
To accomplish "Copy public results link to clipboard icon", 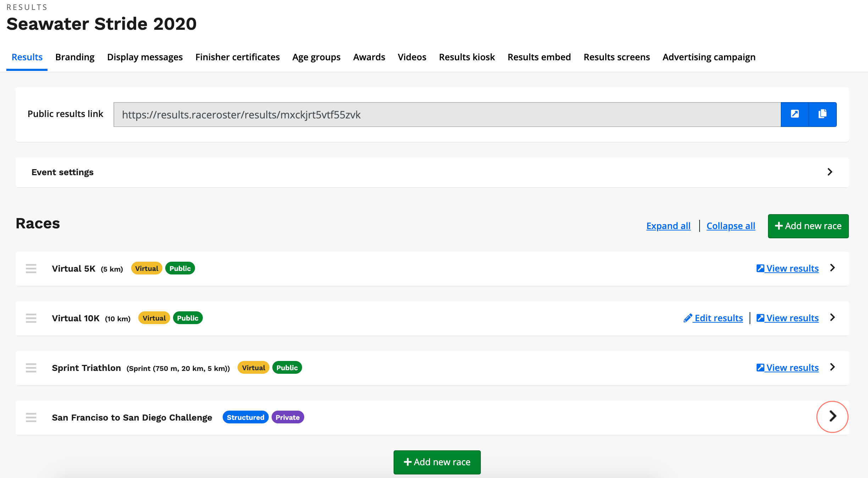I will pyautogui.click(x=823, y=114).
